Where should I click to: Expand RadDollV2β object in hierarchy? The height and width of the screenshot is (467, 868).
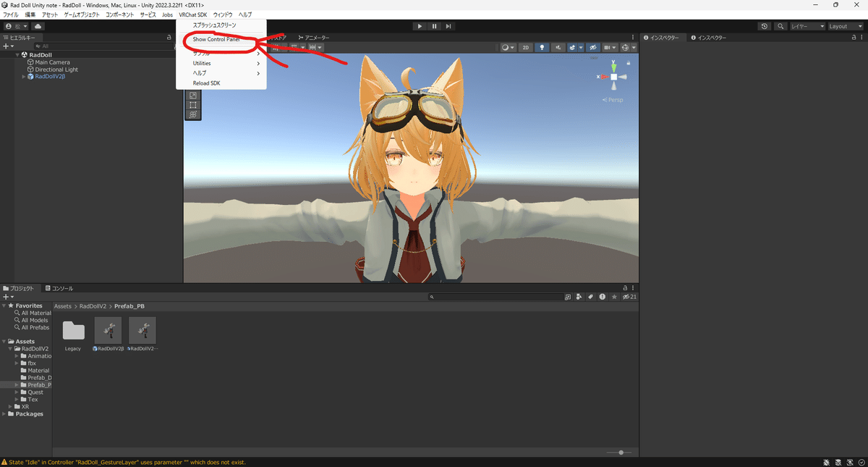click(x=24, y=77)
